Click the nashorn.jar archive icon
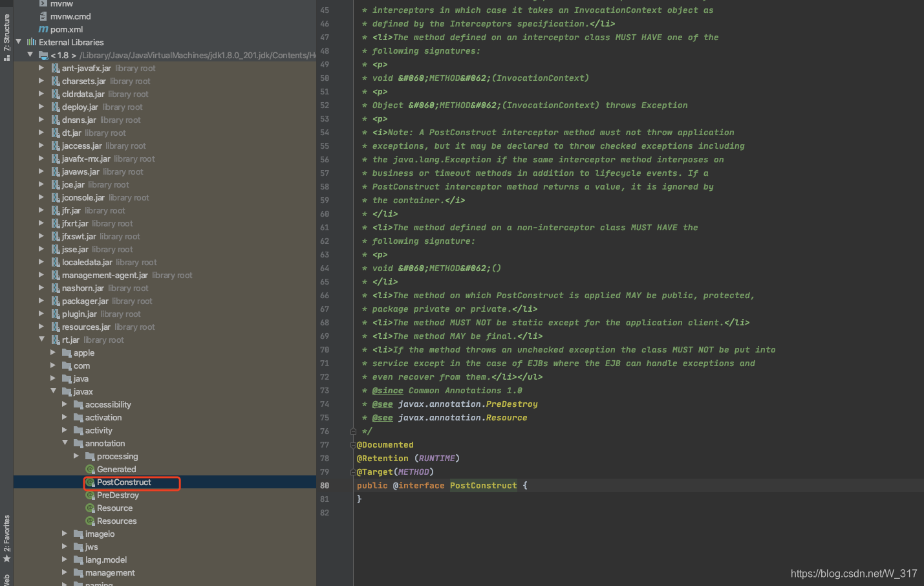Image resolution: width=924 pixels, height=586 pixels. coord(56,288)
